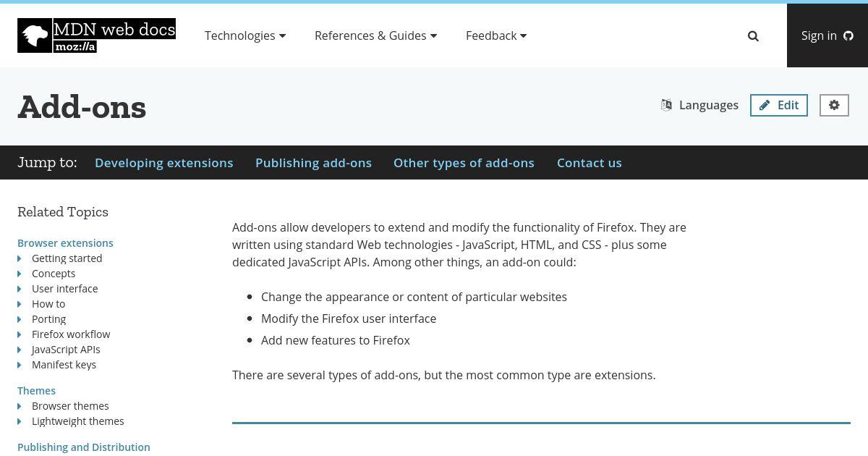Click the Contact us jump link

click(x=590, y=163)
